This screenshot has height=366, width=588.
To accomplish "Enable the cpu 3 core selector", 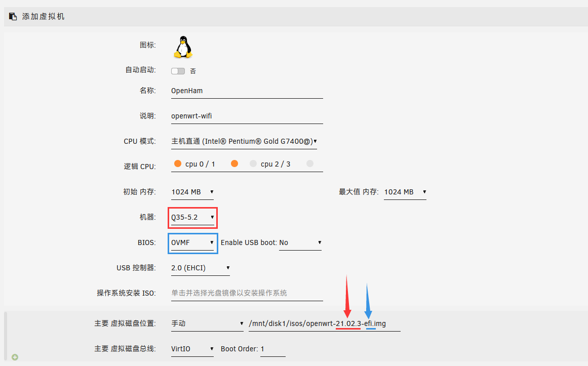I will pos(310,164).
